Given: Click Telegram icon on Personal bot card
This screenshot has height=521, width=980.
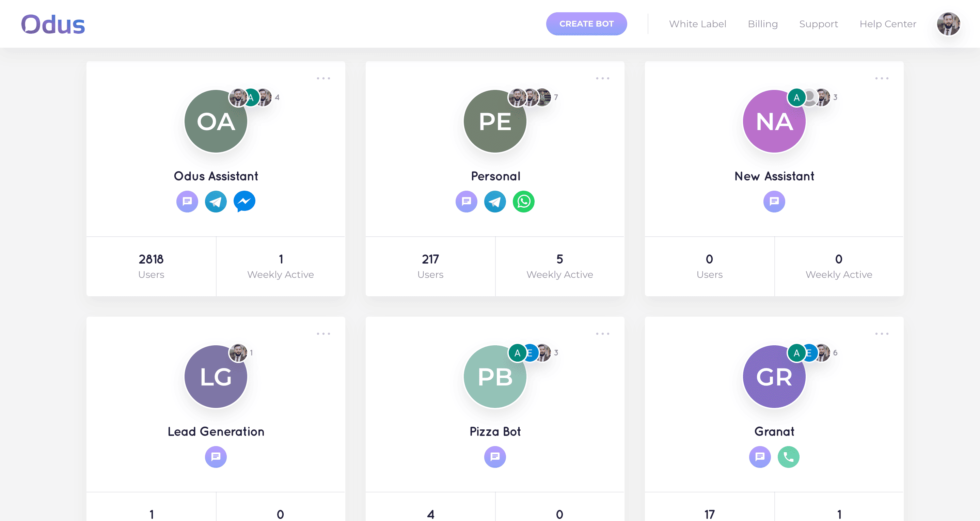Looking at the screenshot, I should point(495,201).
